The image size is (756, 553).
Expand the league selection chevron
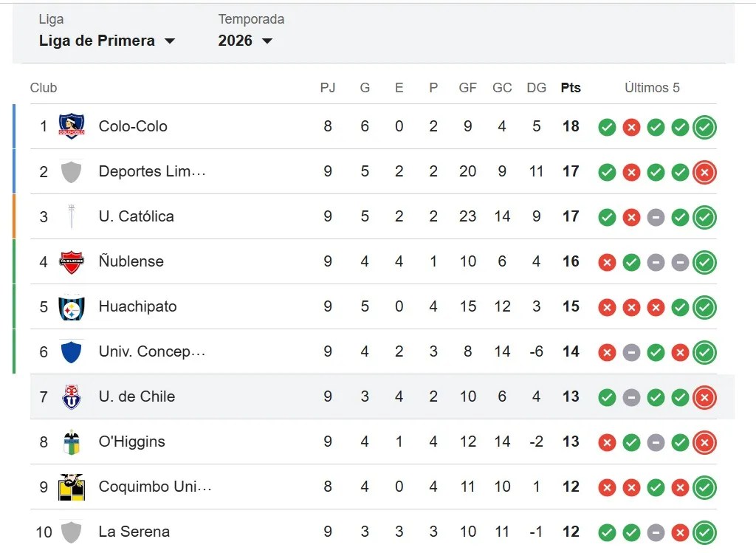tap(171, 41)
